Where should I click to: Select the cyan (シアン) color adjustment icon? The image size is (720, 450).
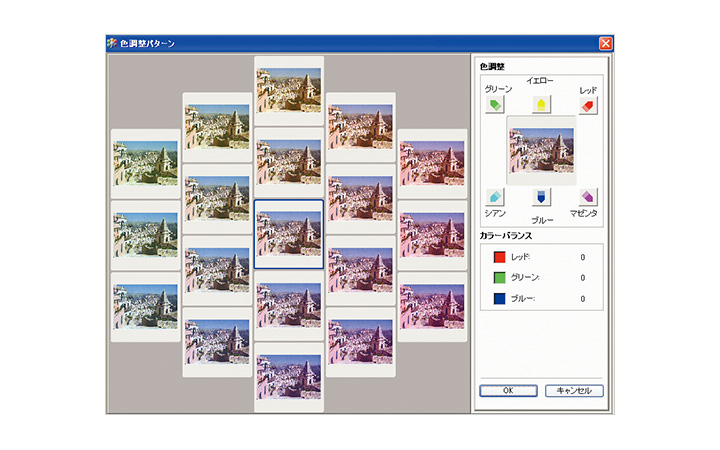[496, 196]
